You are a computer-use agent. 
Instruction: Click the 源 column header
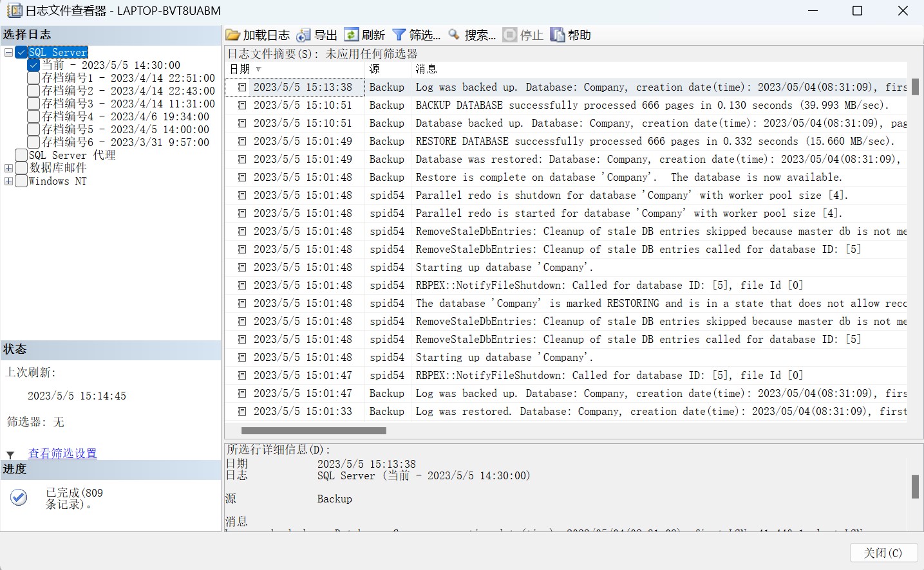click(388, 69)
